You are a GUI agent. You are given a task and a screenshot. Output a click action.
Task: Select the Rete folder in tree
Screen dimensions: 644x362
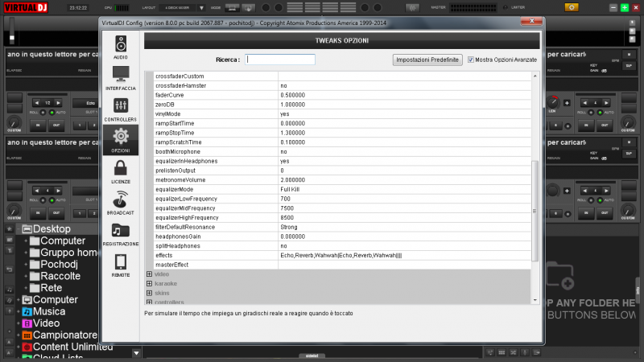point(51,288)
